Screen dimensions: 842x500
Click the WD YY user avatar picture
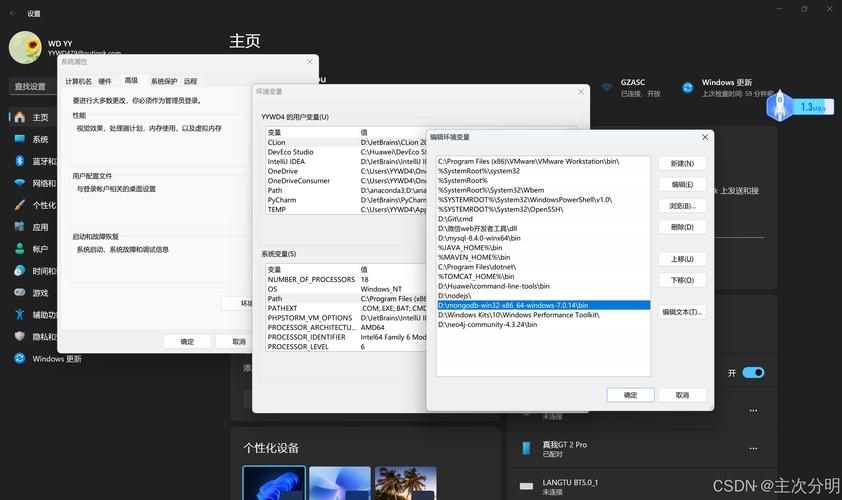pos(25,47)
